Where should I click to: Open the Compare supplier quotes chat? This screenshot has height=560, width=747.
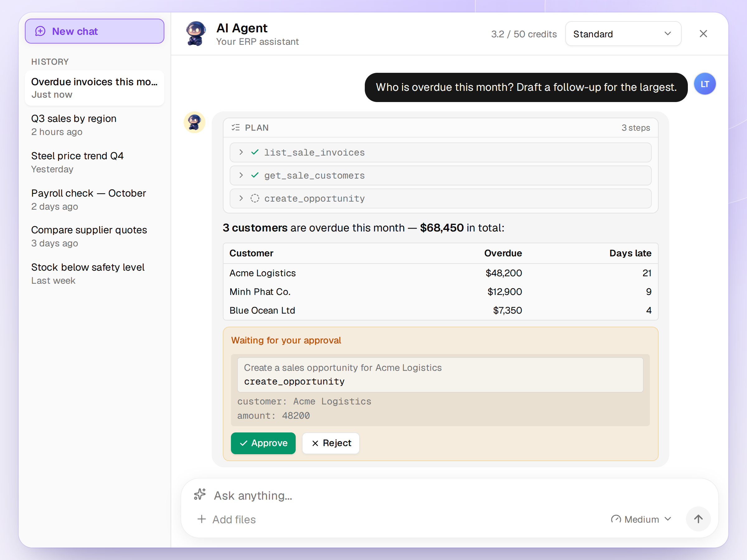pos(95,236)
